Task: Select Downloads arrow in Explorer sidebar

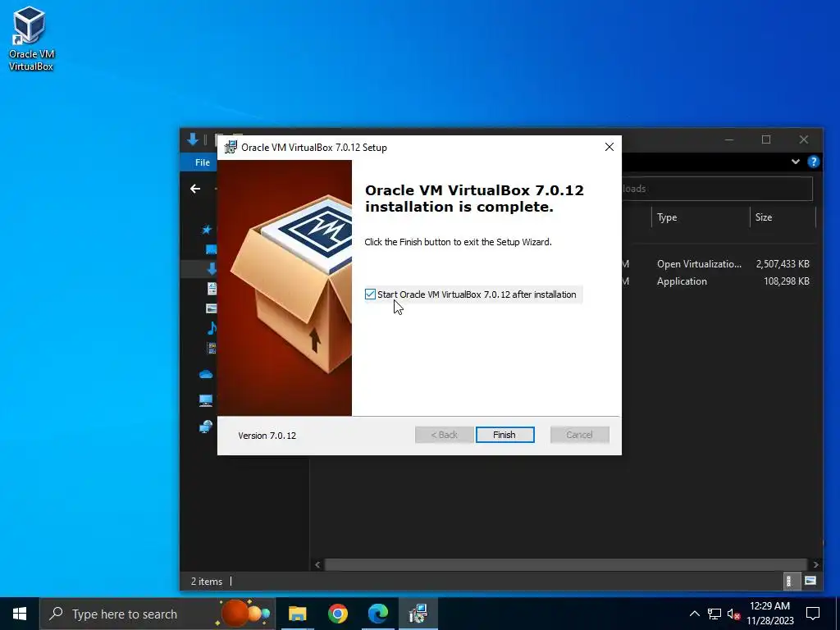Action: point(212,269)
